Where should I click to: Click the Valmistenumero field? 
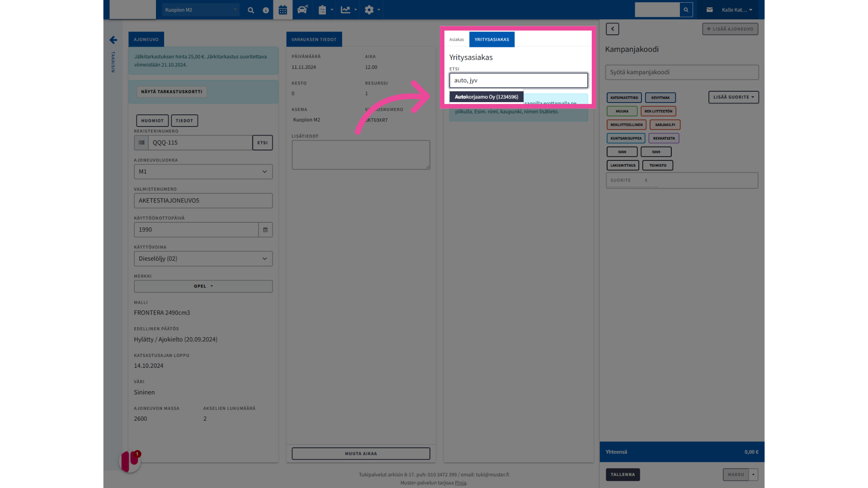click(x=203, y=201)
